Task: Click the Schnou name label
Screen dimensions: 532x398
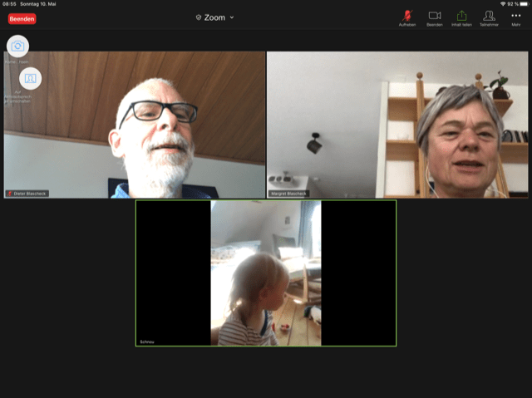Action: tap(148, 341)
